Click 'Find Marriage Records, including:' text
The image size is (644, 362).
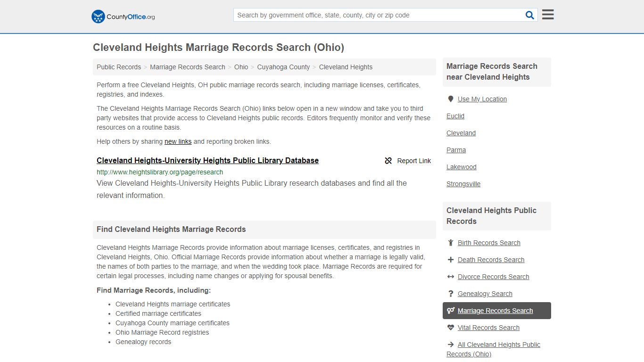click(154, 290)
